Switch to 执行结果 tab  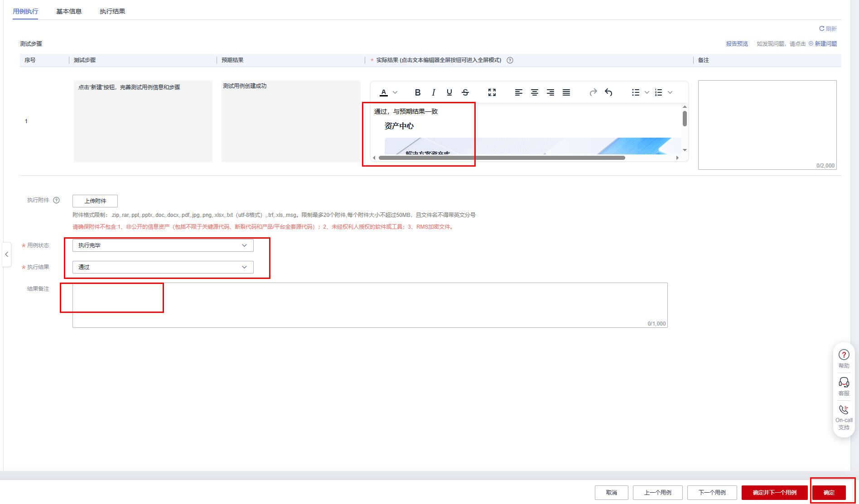click(x=112, y=11)
